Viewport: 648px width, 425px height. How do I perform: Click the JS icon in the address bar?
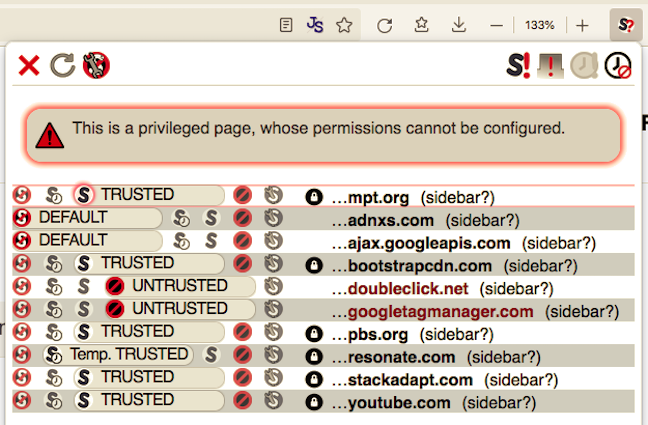point(315,25)
